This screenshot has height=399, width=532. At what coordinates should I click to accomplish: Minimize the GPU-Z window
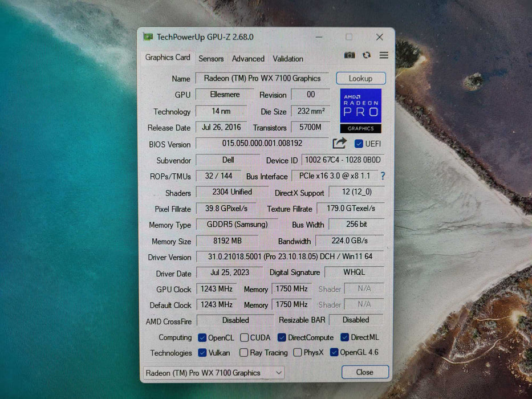click(x=319, y=36)
